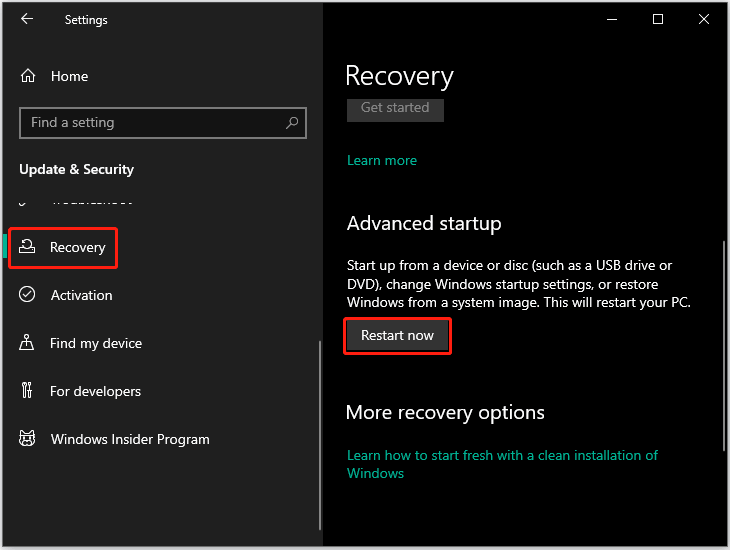Click the back arrow in Settings
The image size is (730, 550).
[27, 19]
